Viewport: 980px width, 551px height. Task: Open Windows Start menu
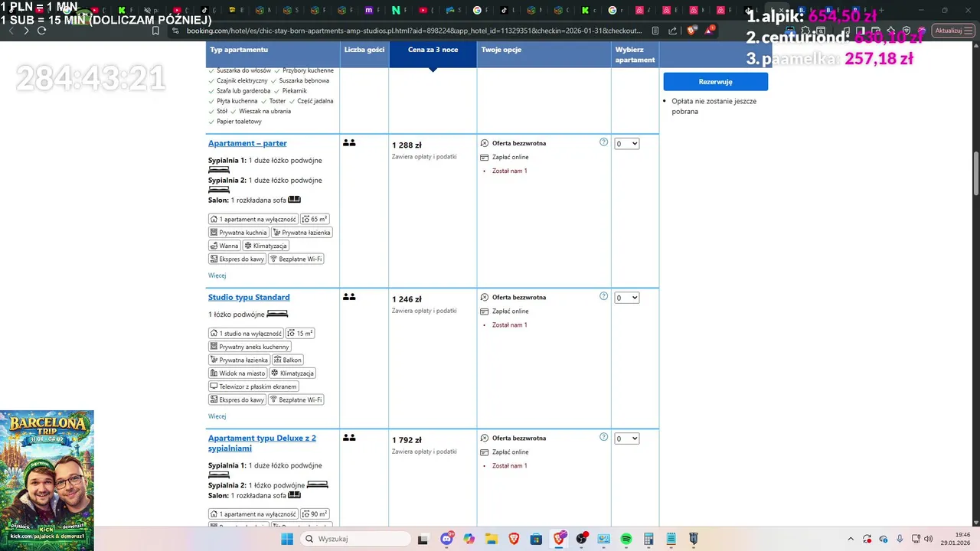tap(287, 539)
